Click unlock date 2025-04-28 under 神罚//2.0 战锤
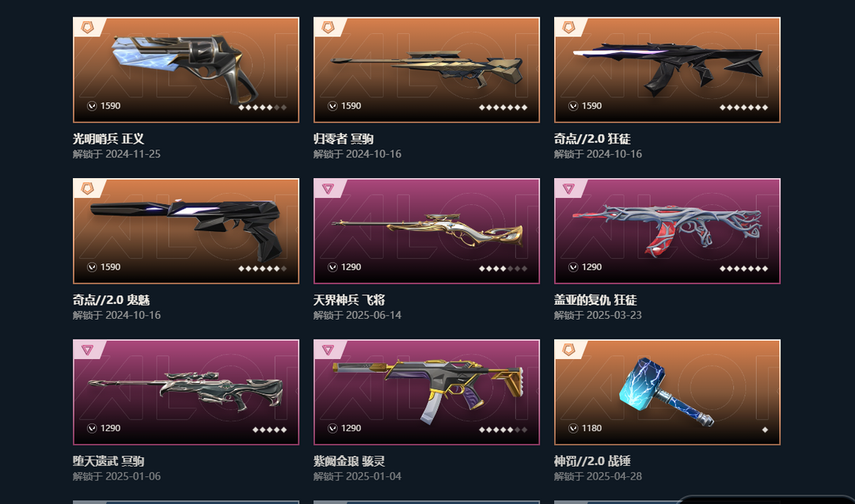 614,476
